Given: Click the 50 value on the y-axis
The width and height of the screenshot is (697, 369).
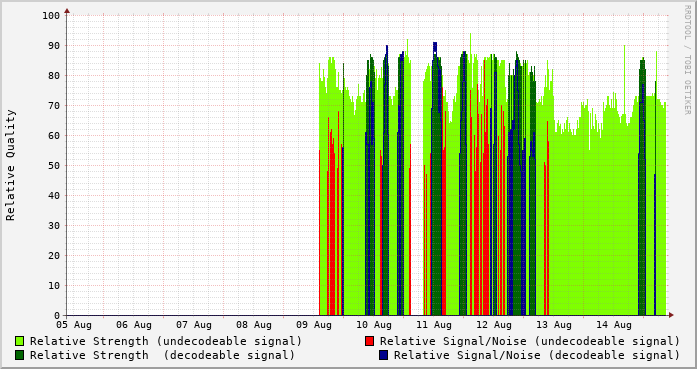Looking at the screenshot, I should coord(54,166).
